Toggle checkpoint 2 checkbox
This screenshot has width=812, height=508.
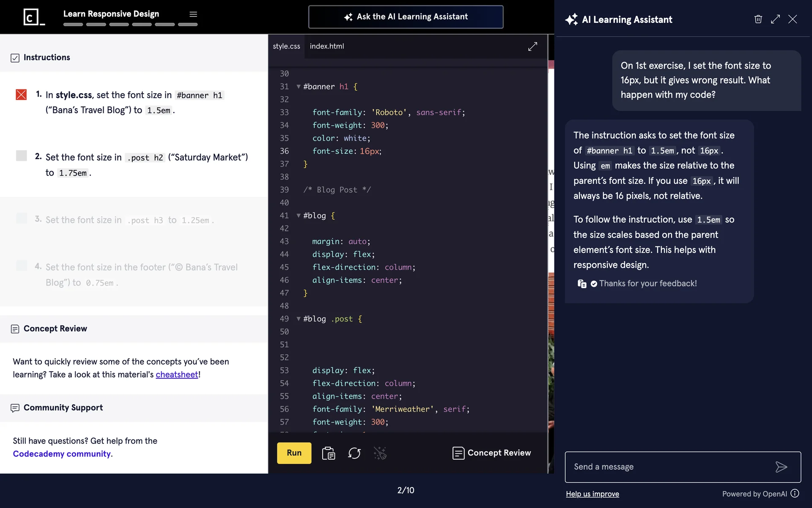coord(21,156)
